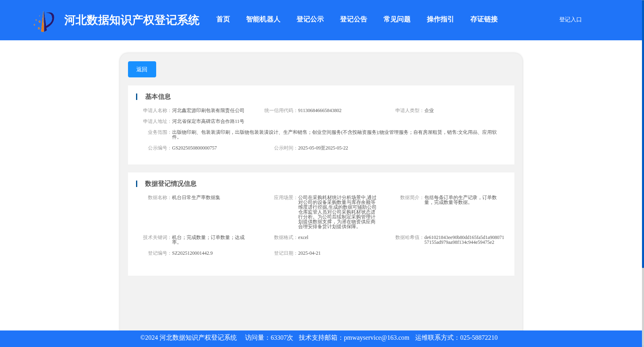This screenshot has height=347, width=644.
Task: Click footer copyright ©2024 河北数据知识产权登记系统
Action: pos(188,338)
